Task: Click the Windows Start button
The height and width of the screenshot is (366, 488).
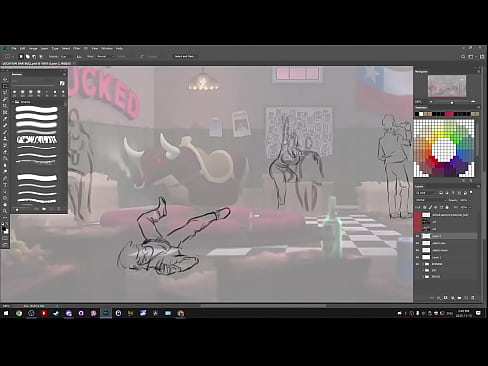Action: pos(6,313)
